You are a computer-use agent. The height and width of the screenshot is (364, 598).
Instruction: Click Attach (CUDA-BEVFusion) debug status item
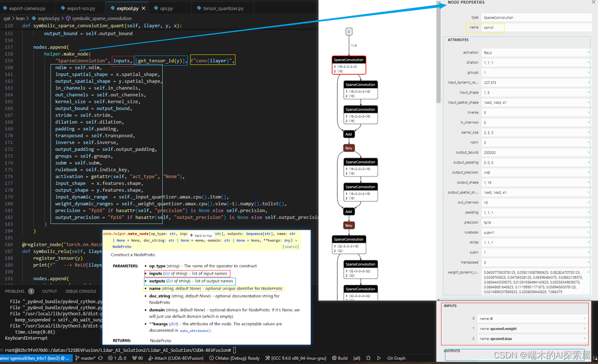coord(176,358)
